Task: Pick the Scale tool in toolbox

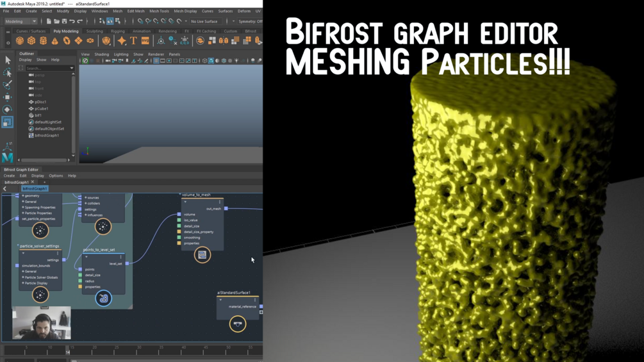Action: click(x=8, y=122)
